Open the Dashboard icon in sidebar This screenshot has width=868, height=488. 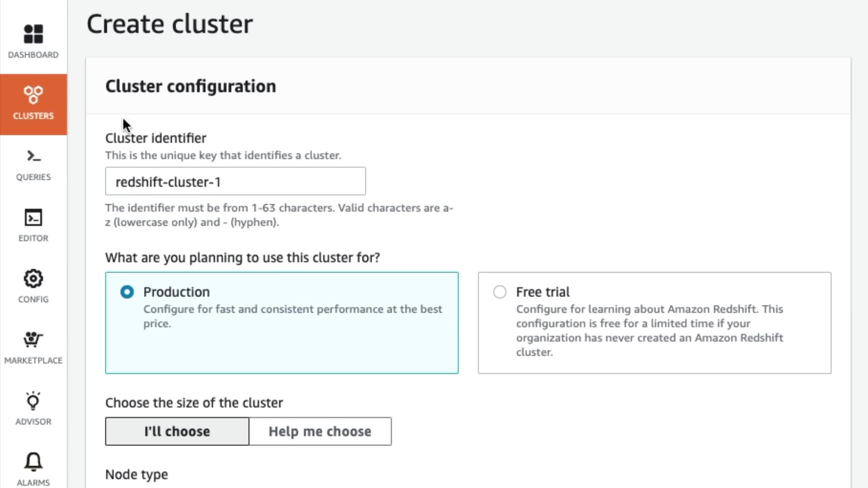pos(33,34)
